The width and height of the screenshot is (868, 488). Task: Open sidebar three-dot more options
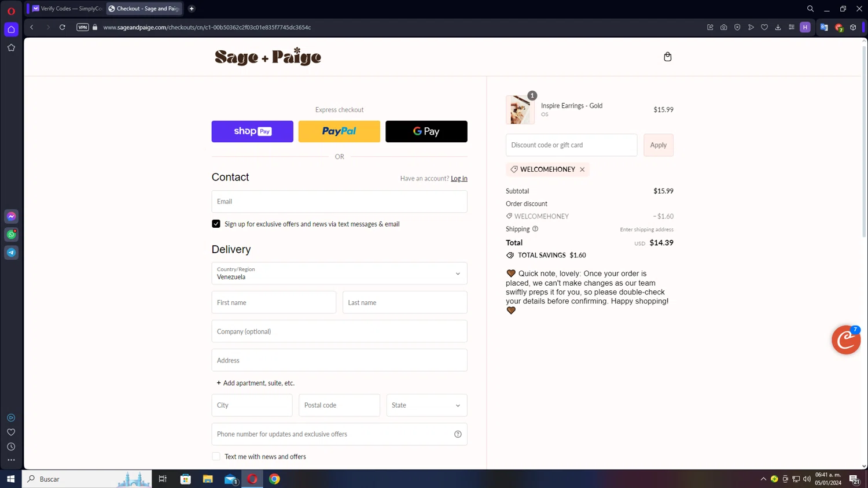pos(11,460)
